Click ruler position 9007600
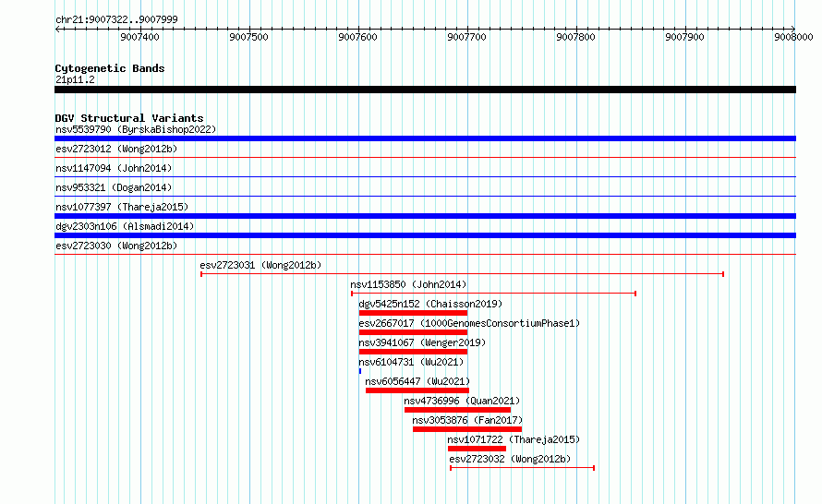822x504 pixels. click(357, 37)
